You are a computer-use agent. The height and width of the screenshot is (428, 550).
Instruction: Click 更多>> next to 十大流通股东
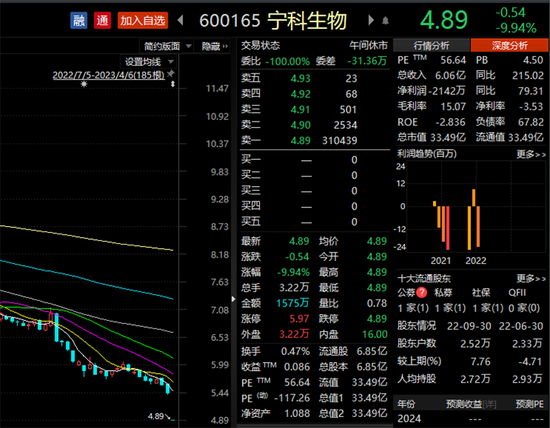[x=531, y=279]
